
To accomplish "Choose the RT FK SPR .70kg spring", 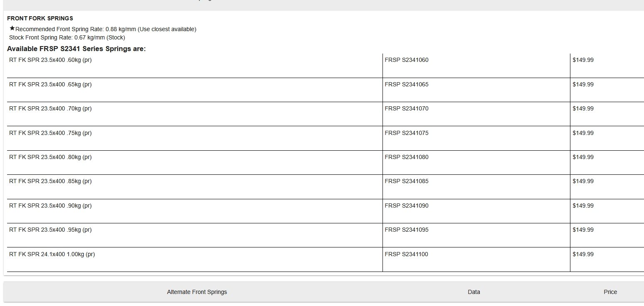I will click(50, 108).
